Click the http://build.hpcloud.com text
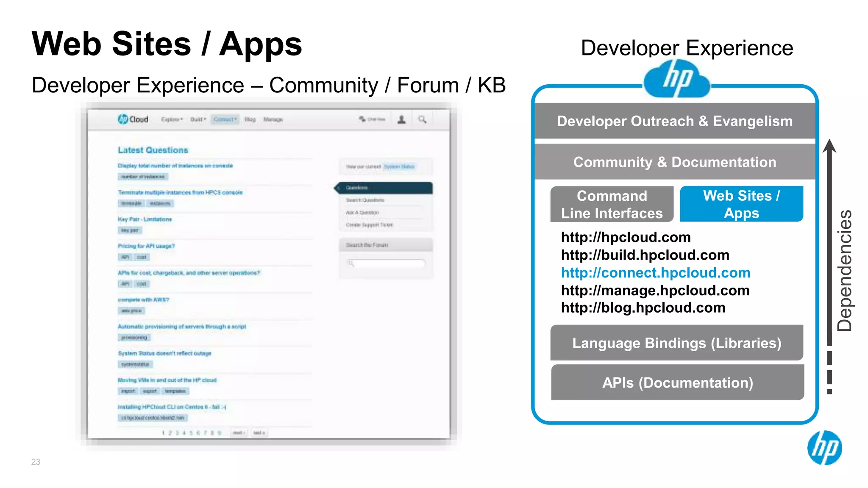Viewport: 868px width, 488px height. [x=645, y=255]
